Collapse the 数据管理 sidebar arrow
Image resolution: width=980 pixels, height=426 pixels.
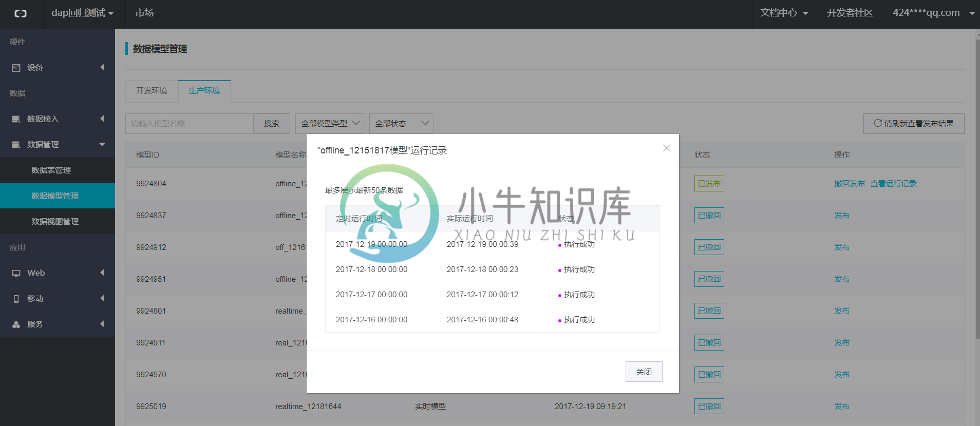[102, 144]
